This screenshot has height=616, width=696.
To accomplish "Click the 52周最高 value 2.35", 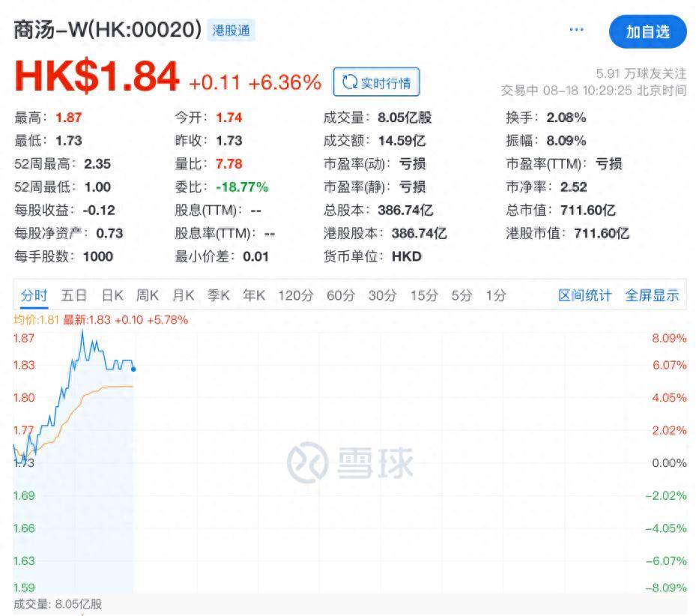I will (97, 164).
